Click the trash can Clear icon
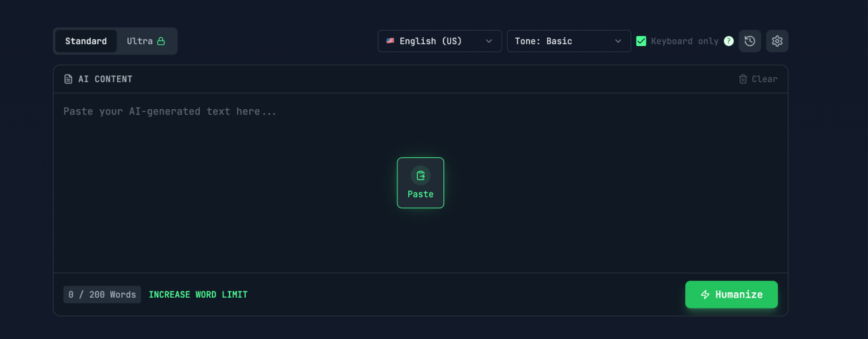Viewport: 868px width, 339px height. 743,79
